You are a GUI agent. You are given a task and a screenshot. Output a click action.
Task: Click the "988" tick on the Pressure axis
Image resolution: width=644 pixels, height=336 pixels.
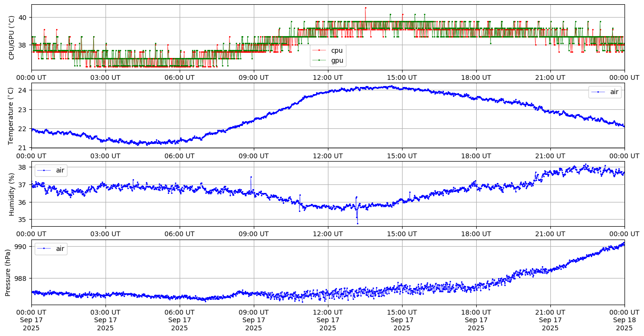[x=21, y=278]
